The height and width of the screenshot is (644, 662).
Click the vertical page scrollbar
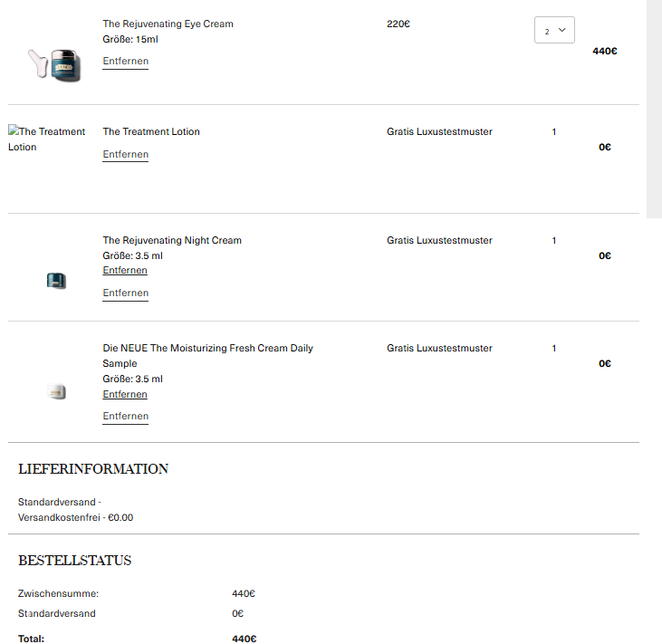click(654, 109)
